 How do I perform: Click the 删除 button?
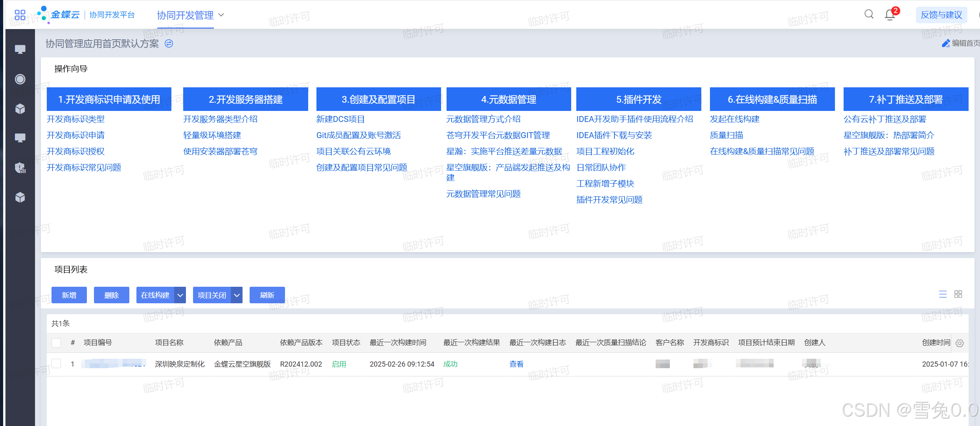click(112, 295)
